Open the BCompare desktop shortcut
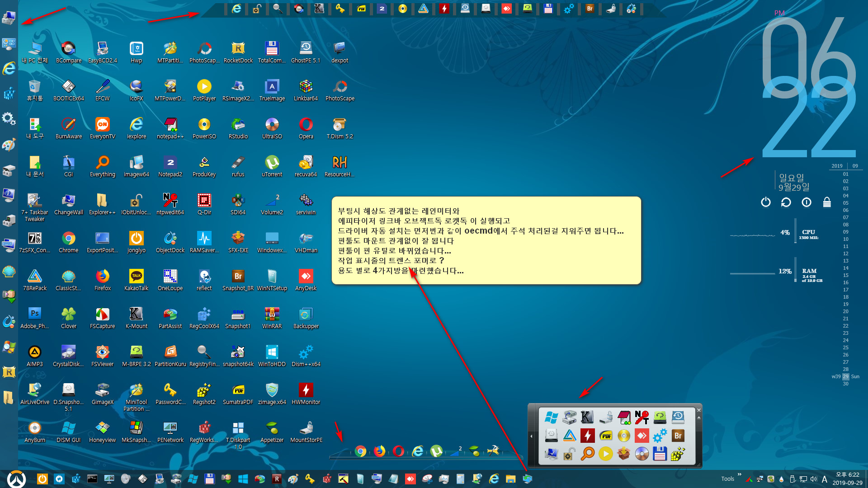The image size is (868, 488). 69,52
